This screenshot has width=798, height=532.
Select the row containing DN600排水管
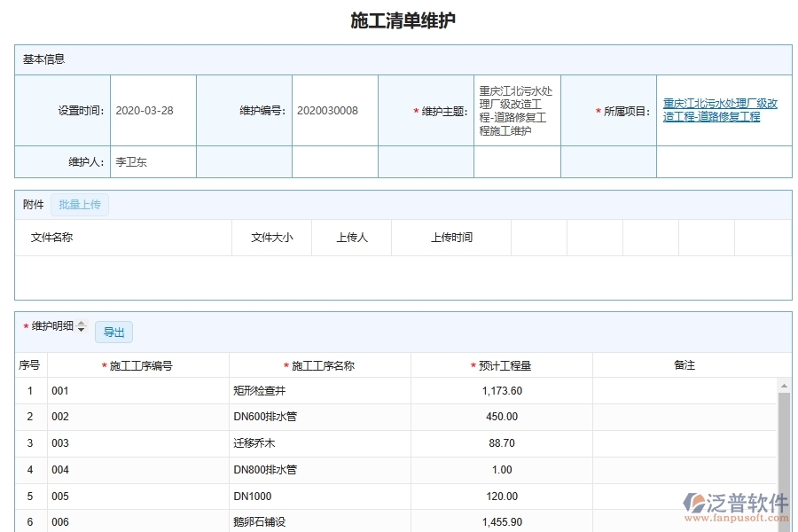coord(266,417)
